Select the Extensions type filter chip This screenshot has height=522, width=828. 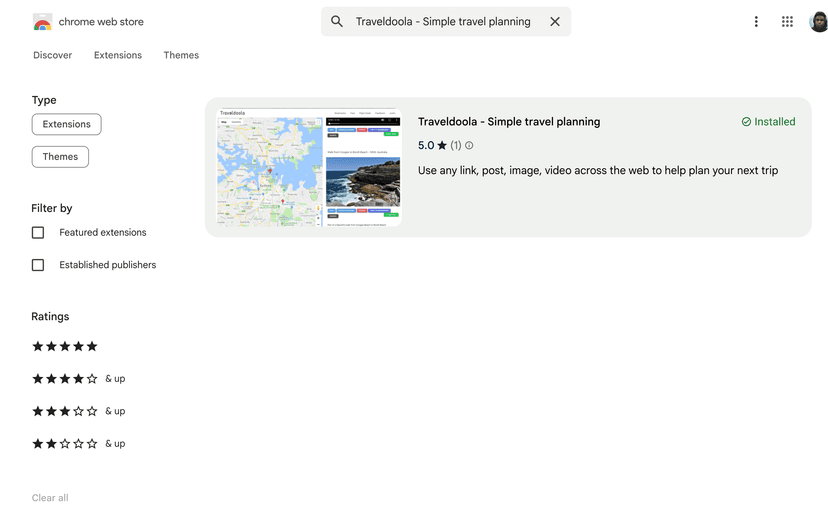click(67, 125)
